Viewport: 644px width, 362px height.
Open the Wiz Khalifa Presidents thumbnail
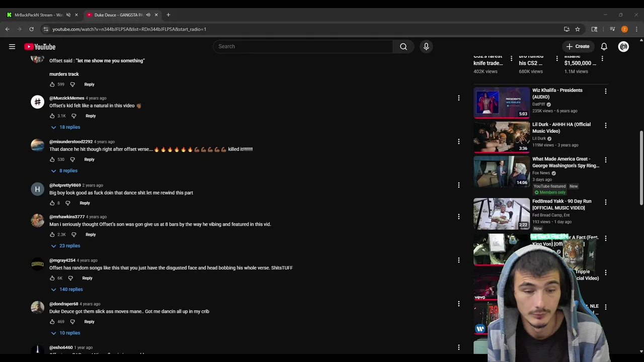click(501, 102)
